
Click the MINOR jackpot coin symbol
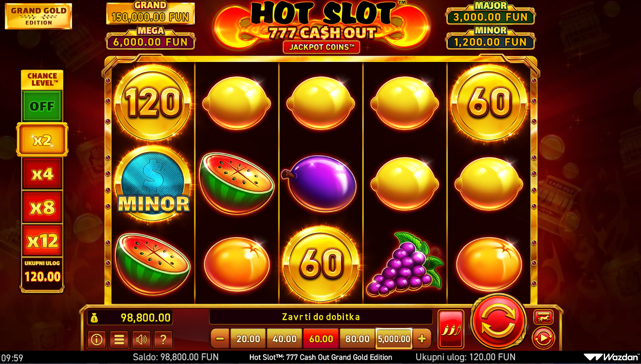point(153,183)
